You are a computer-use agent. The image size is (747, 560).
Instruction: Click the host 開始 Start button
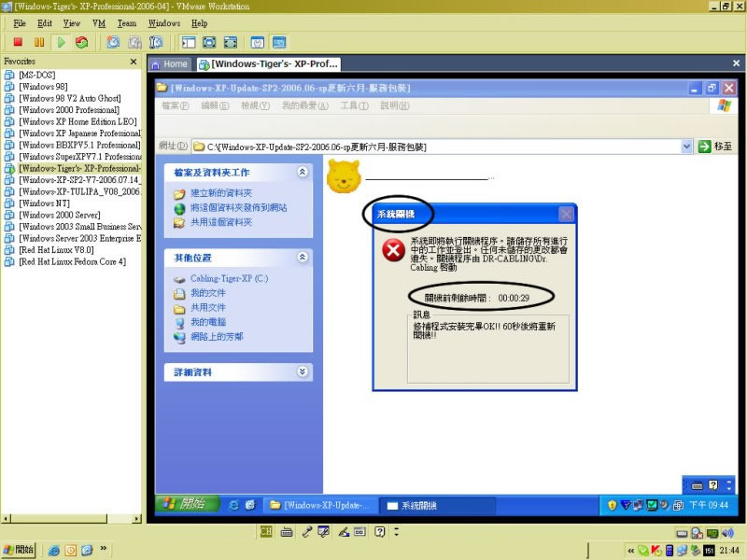coord(19,550)
